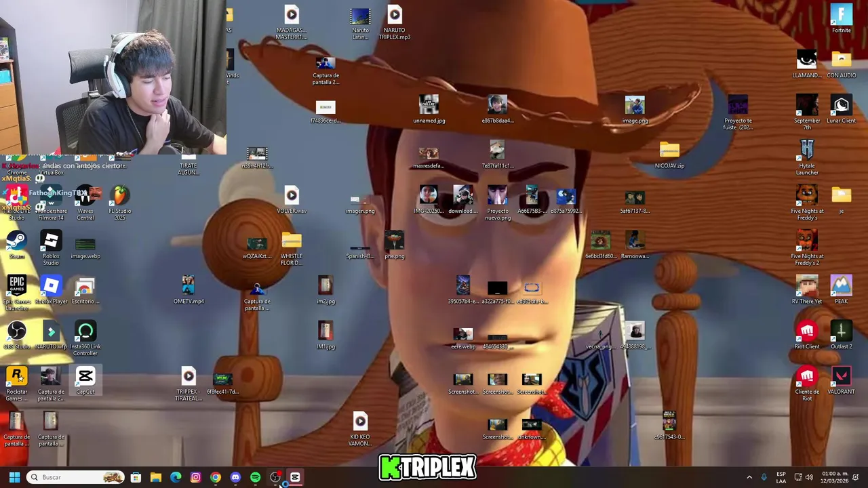Select the unnamed.jpg image file
Viewport: 868px width, 488px height.
(429, 110)
